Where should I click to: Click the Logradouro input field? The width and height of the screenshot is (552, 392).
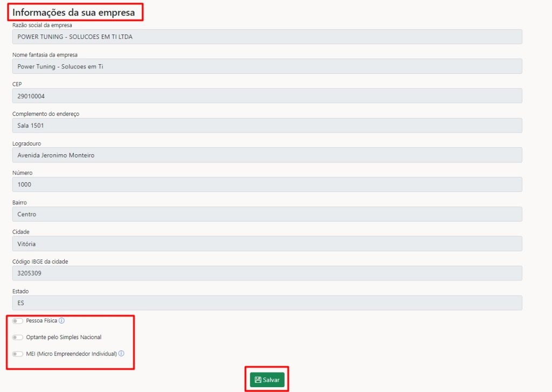pyautogui.click(x=267, y=155)
